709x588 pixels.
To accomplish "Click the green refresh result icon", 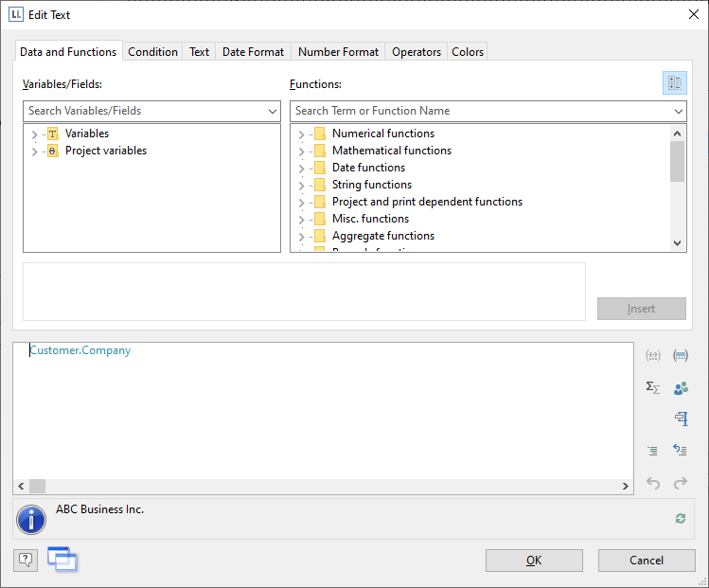I will tap(680, 518).
